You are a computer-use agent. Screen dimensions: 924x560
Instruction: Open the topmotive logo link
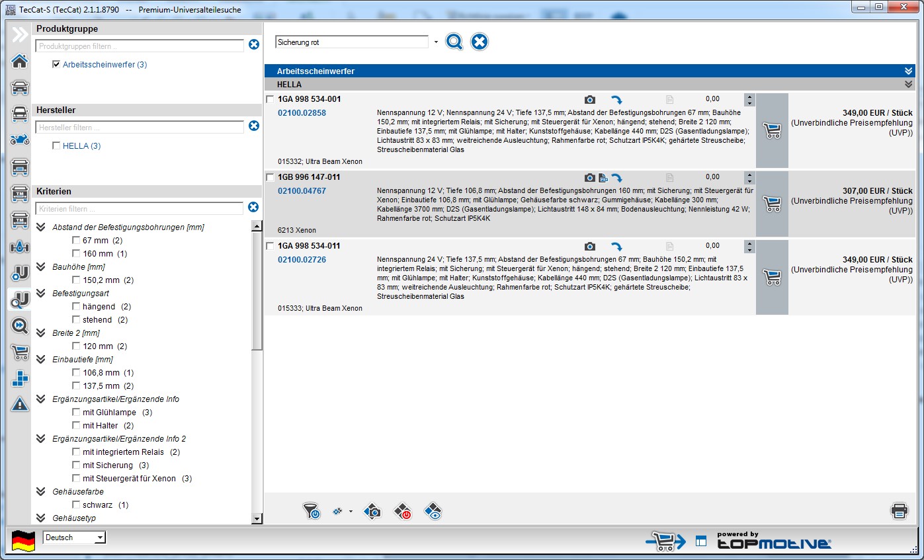click(x=774, y=540)
